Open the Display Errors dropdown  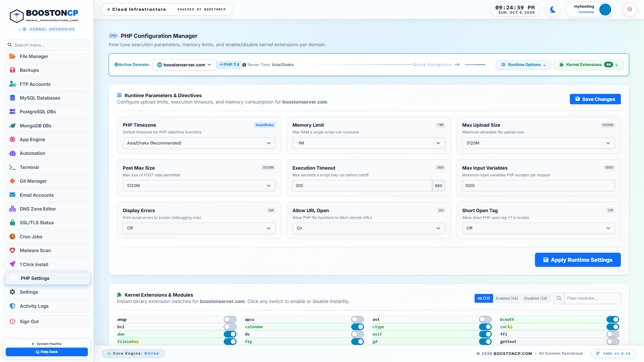pyautogui.click(x=199, y=228)
